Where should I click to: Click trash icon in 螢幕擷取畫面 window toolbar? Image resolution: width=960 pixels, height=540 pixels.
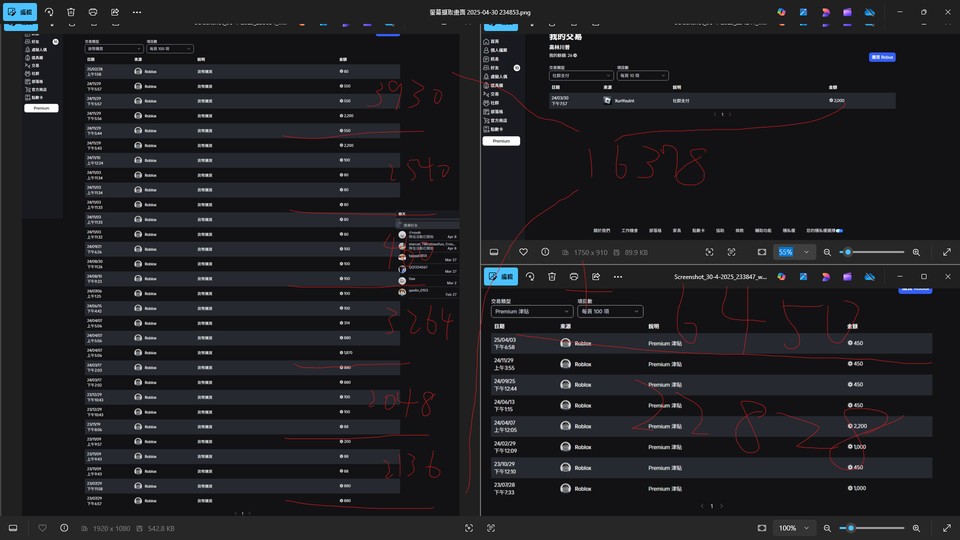pyautogui.click(x=71, y=12)
